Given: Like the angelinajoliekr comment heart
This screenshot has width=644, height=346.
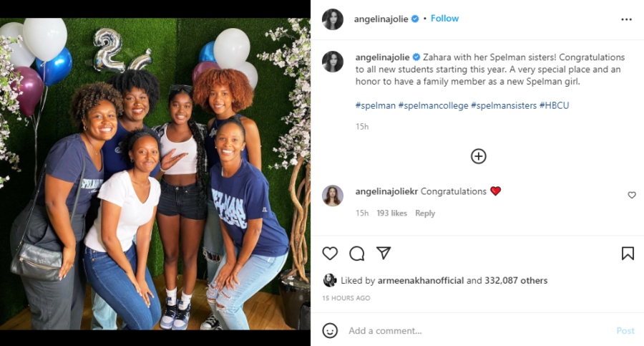Looking at the screenshot, I should pos(632,195).
